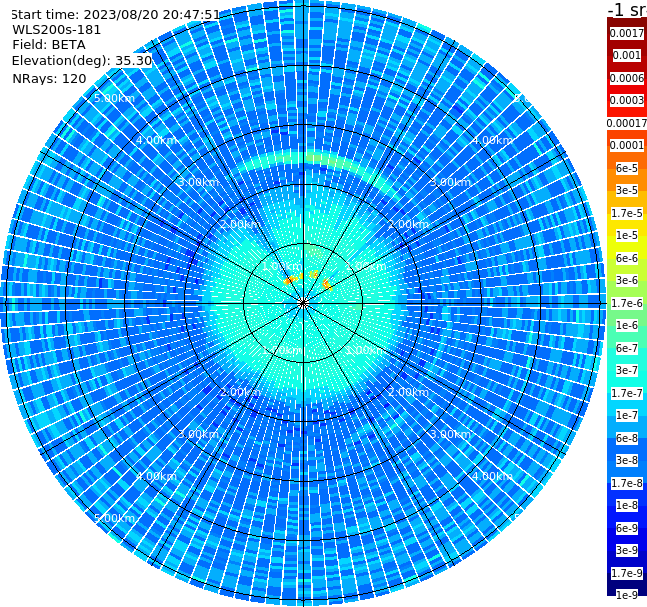The height and width of the screenshot is (607, 647).
Task: Select the upper-right 3.00km range label
Action: [450, 182]
